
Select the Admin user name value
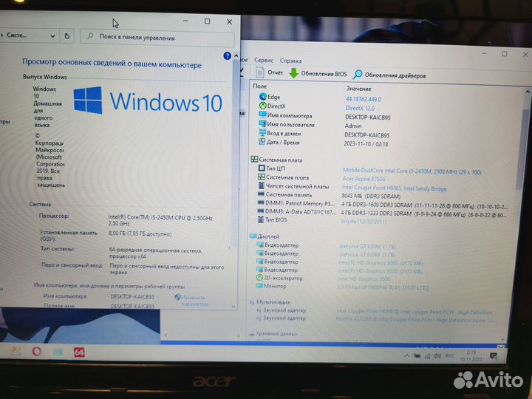(x=353, y=126)
